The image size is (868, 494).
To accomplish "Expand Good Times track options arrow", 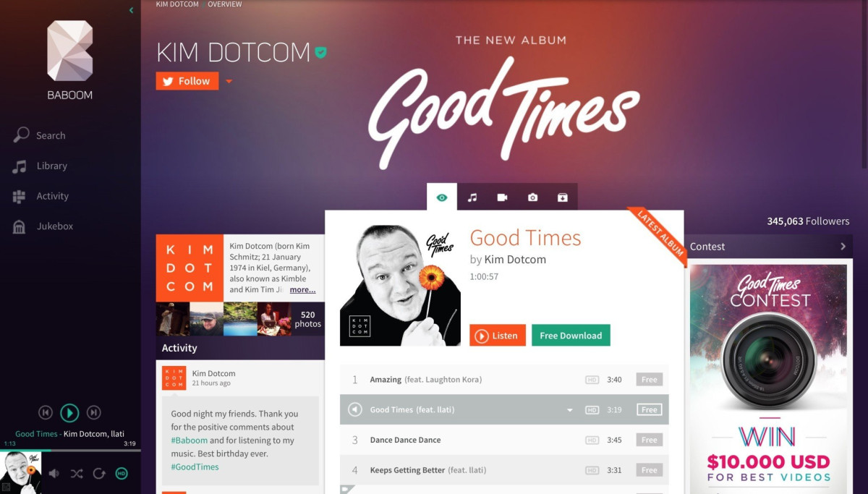I will coord(570,410).
